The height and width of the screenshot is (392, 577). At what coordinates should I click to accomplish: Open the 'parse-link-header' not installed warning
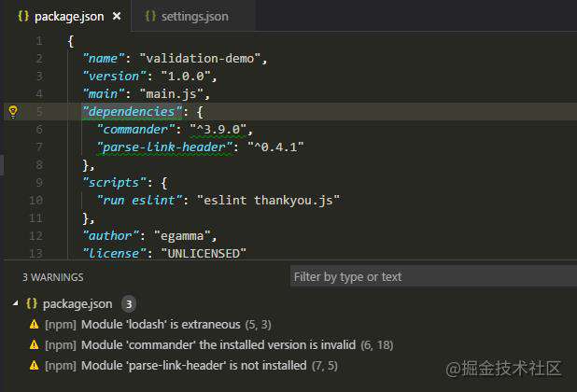[191, 366]
